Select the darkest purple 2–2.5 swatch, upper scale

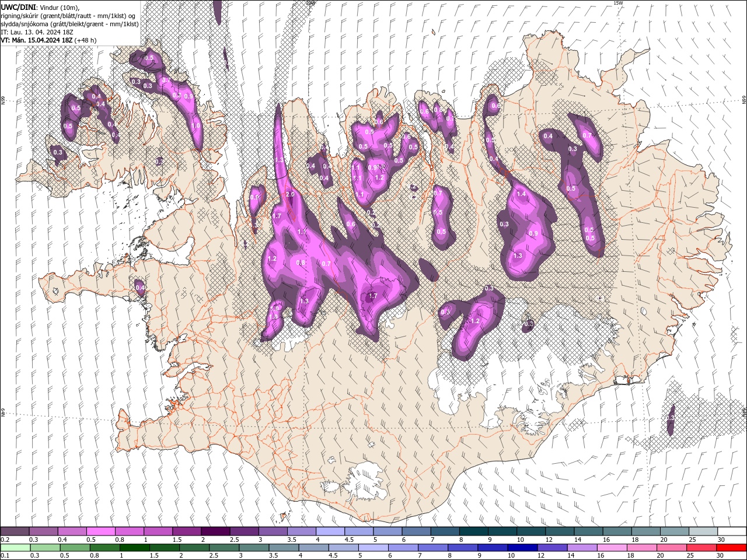coord(215,531)
